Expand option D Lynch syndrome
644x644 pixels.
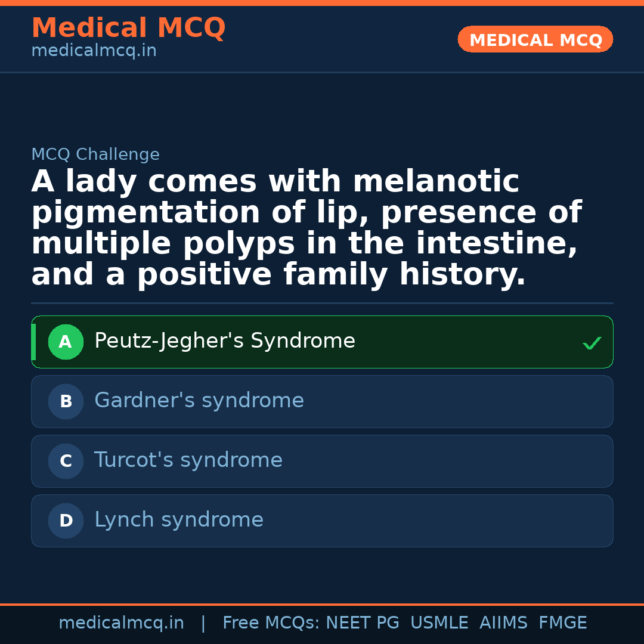(x=322, y=521)
